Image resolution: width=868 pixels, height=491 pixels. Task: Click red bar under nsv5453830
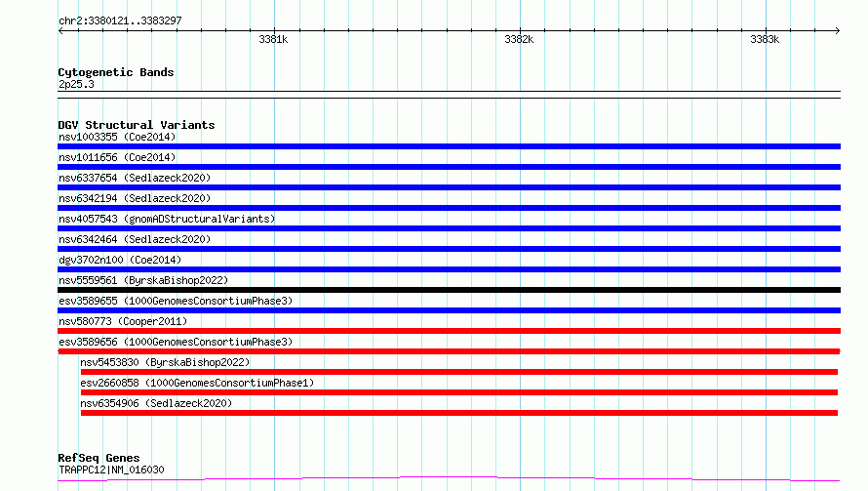(x=459, y=372)
